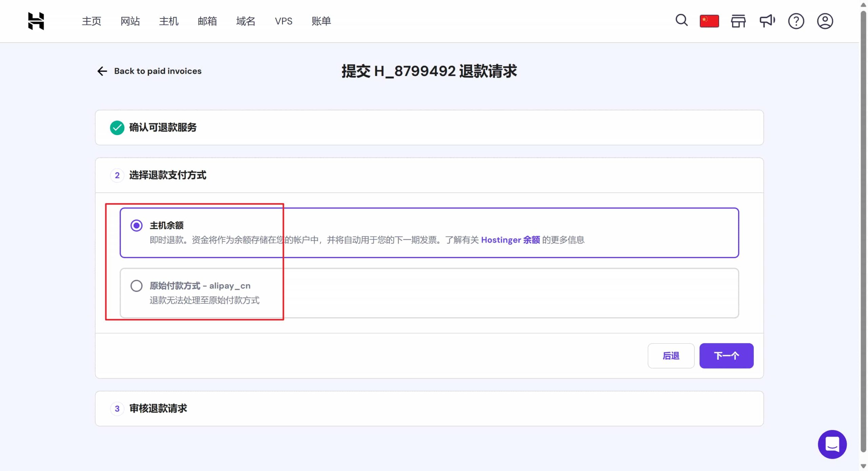Go to 域名 in navigation
868x471 pixels.
(245, 21)
